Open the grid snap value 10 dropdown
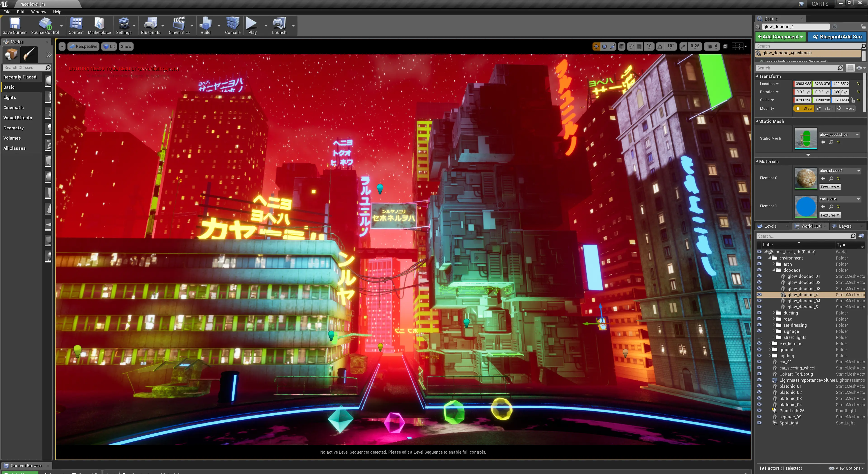Image resolution: width=868 pixels, height=474 pixels. coord(649,47)
